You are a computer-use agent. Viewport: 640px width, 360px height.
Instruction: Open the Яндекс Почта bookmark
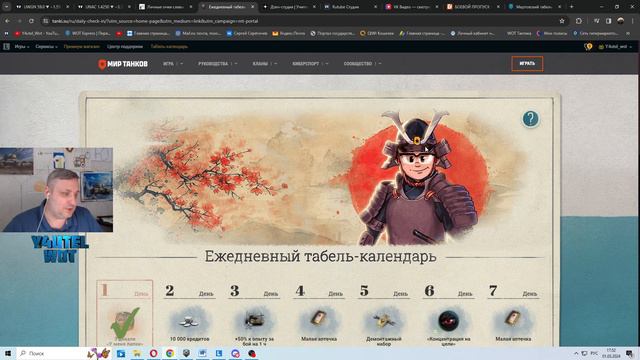[289, 33]
